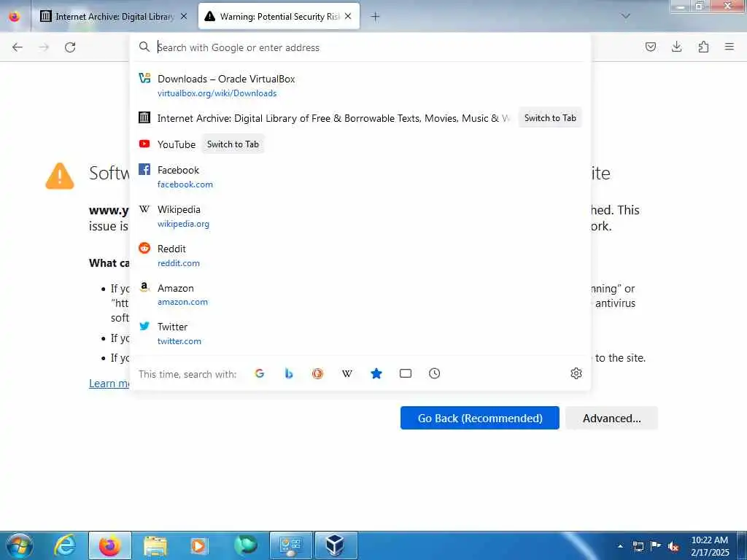Follow the Learn more link
The width and height of the screenshot is (747, 560).
pos(109,384)
